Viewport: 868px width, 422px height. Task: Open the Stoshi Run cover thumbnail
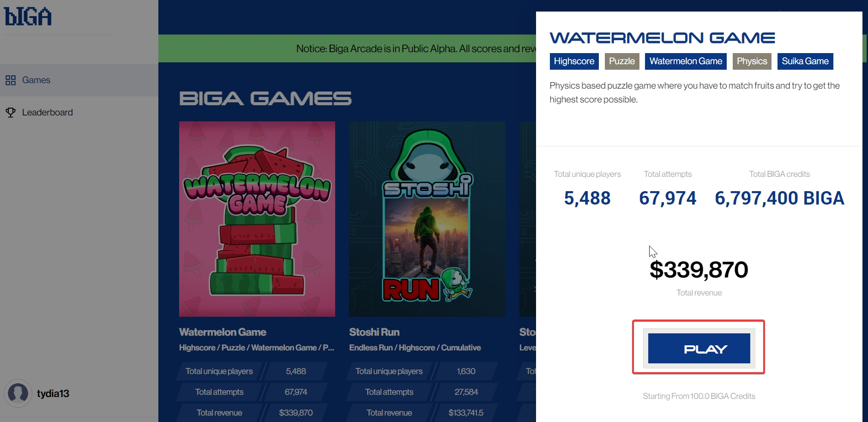pyautogui.click(x=427, y=219)
